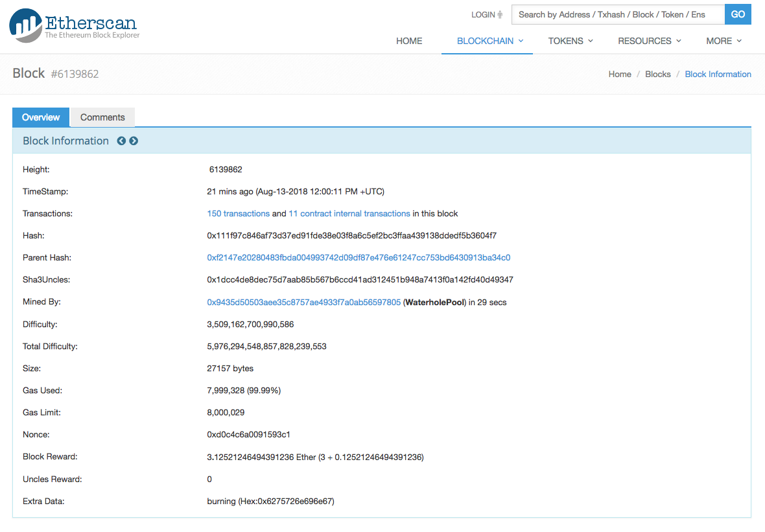The height and width of the screenshot is (532, 765).
Task: Click Blocks in the breadcrumb
Action: (x=657, y=74)
